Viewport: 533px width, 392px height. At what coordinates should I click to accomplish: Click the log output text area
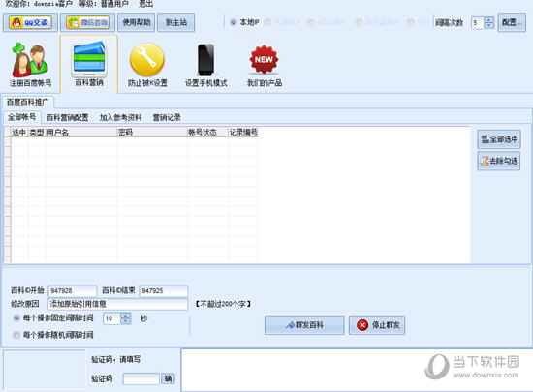click(x=357, y=370)
